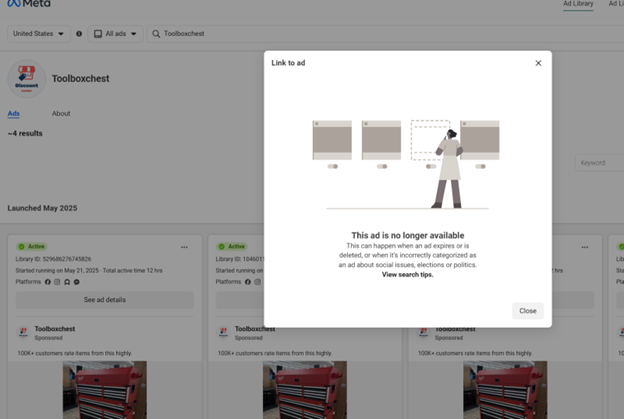Click the ~4 results count text
The width and height of the screenshot is (624, 419).
[25, 133]
